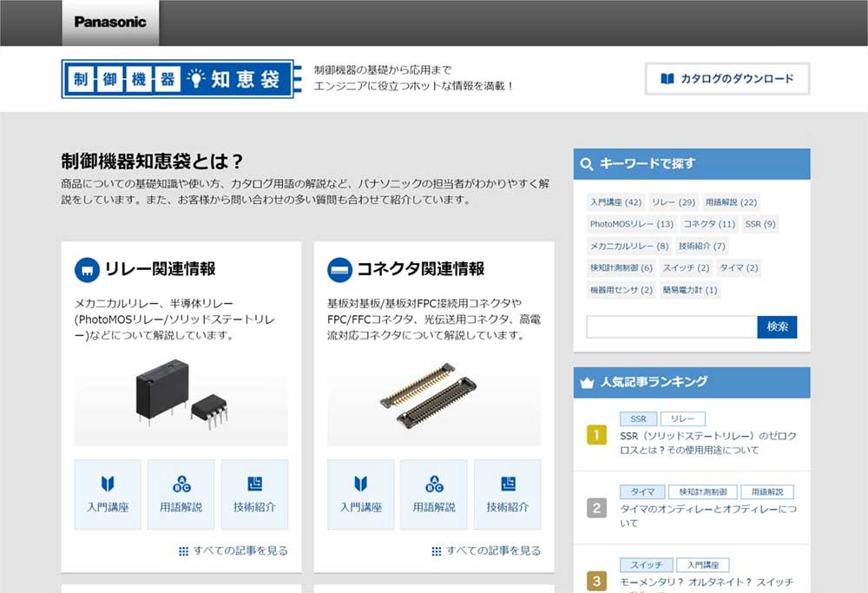Select the 入門講座 book icon in the relay section
Screen dimensions: 868x593
pos(108,484)
